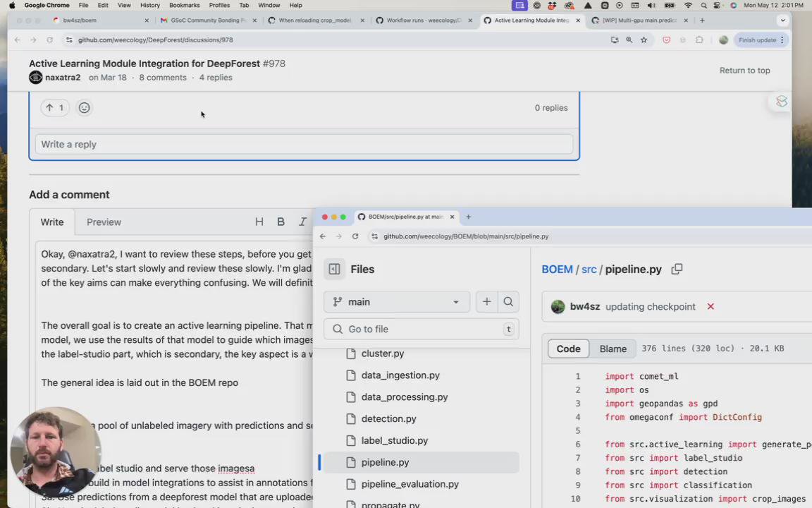
Task: Open Chrome Finish update menu
Action: pyautogui.click(x=761, y=40)
